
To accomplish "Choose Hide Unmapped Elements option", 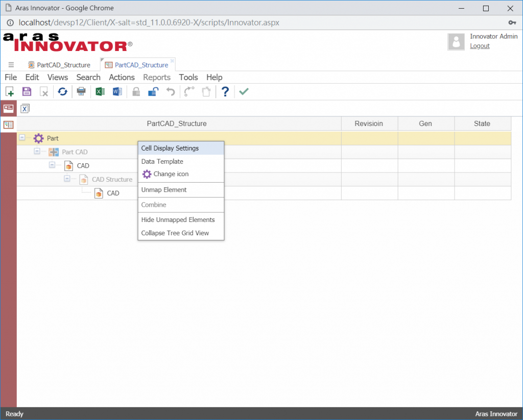I will pos(181,219).
